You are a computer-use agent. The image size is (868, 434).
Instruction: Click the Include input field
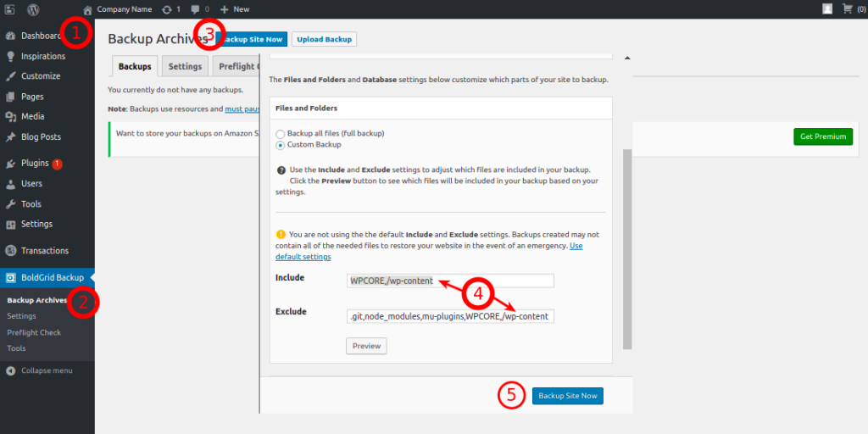pos(451,281)
